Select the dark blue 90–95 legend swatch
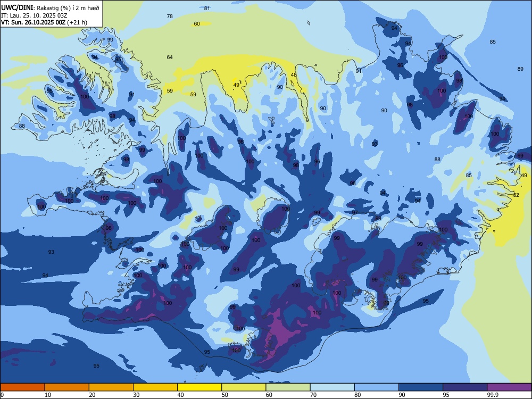 click(421, 387)
